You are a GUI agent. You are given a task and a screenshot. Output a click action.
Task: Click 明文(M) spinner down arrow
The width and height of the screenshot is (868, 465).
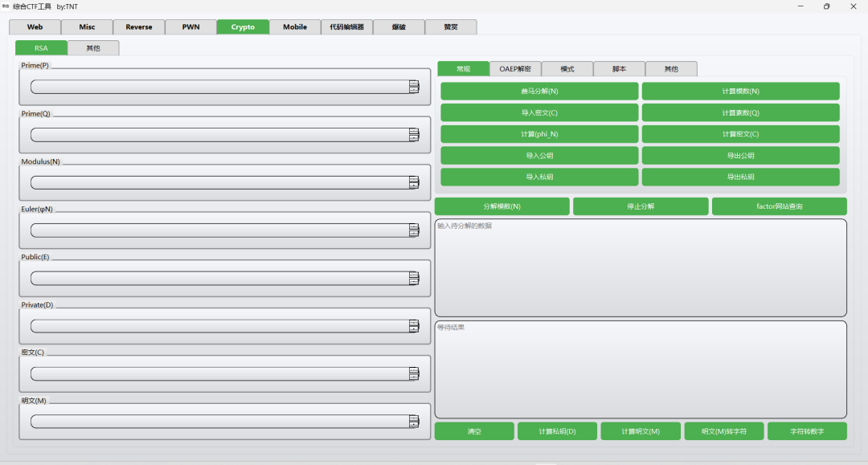414,425
